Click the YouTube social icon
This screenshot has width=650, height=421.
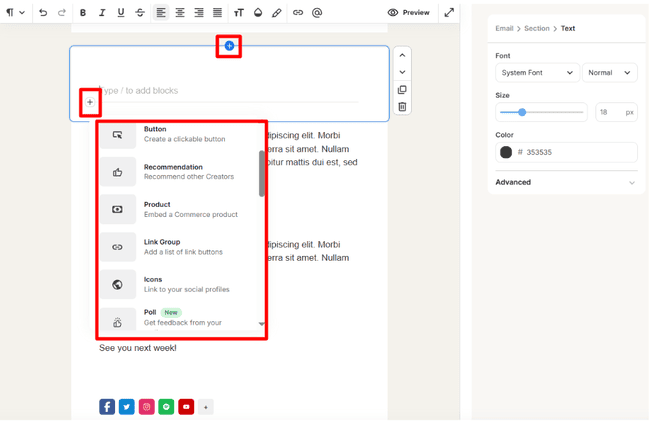click(x=186, y=406)
